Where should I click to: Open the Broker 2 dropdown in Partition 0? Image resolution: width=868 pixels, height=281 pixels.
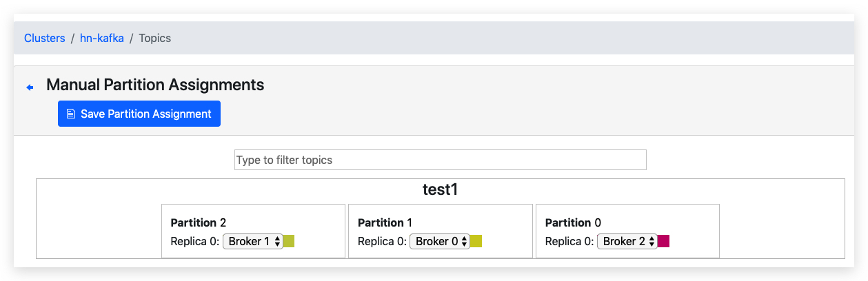[x=627, y=241]
